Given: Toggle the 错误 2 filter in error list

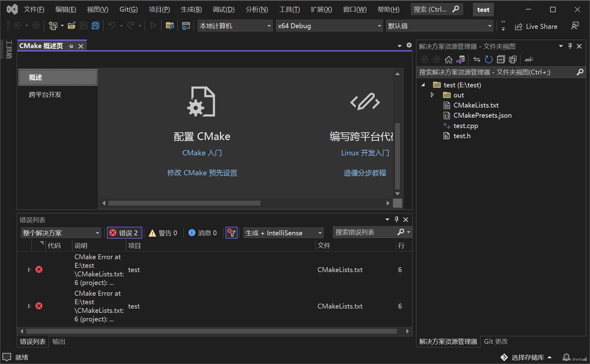Looking at the screenshot, I should 124,233.
